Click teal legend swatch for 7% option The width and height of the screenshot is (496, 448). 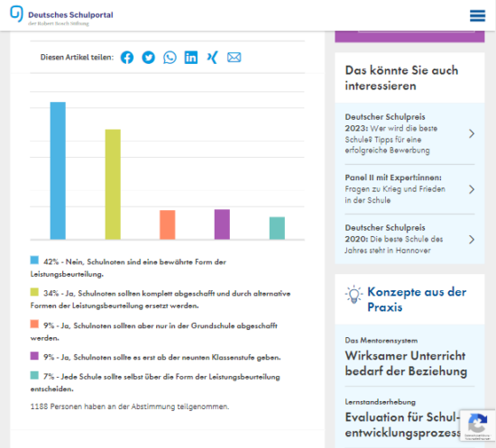(34, 375)
